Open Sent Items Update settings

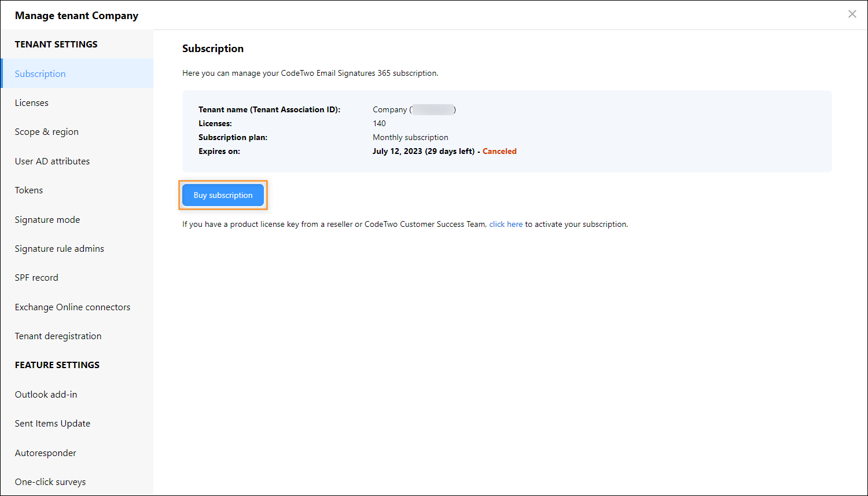(x=77, y=423)
